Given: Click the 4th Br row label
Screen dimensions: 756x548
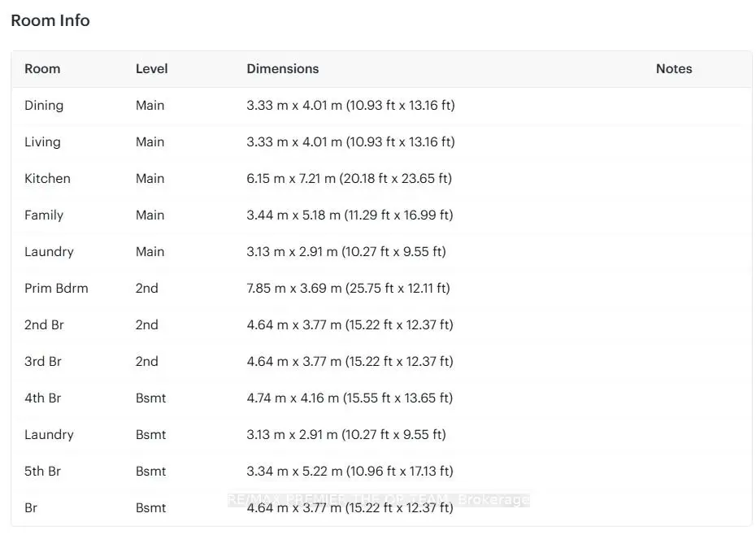Looking at the screenshot, I should pos(43,398).
